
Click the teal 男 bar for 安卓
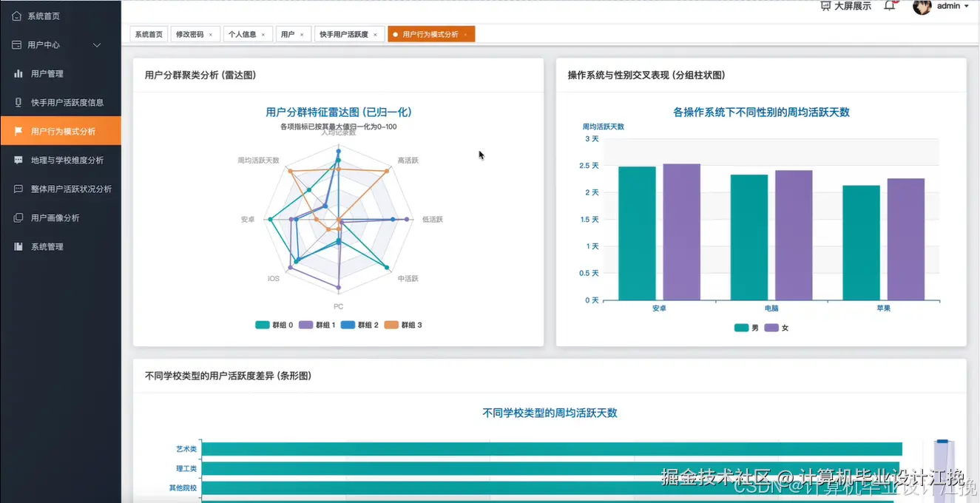[x=637, y=233]
